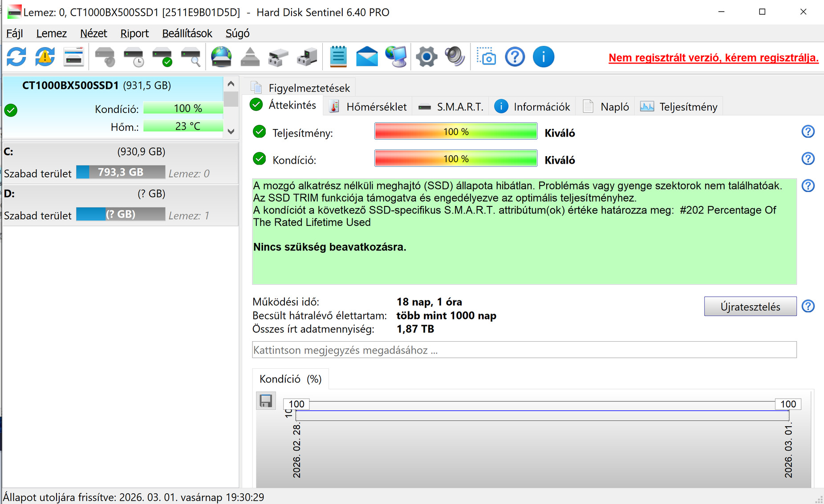Click the red registration link

(714, 58)
